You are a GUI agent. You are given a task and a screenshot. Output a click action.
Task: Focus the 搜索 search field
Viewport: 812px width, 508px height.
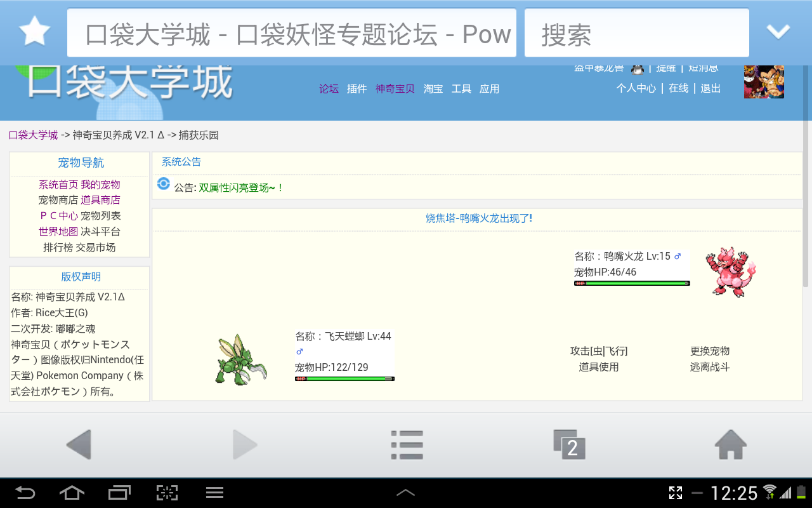637,34
